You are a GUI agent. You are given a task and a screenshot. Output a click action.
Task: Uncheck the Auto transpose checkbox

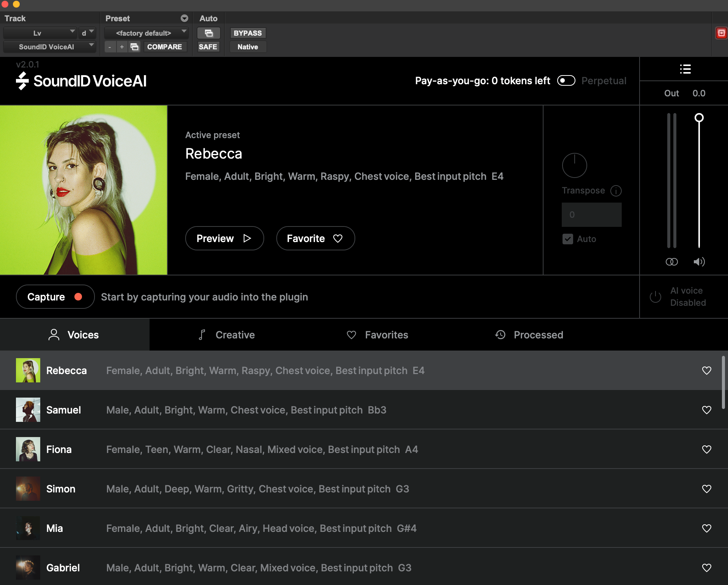(x=567, y=239)
